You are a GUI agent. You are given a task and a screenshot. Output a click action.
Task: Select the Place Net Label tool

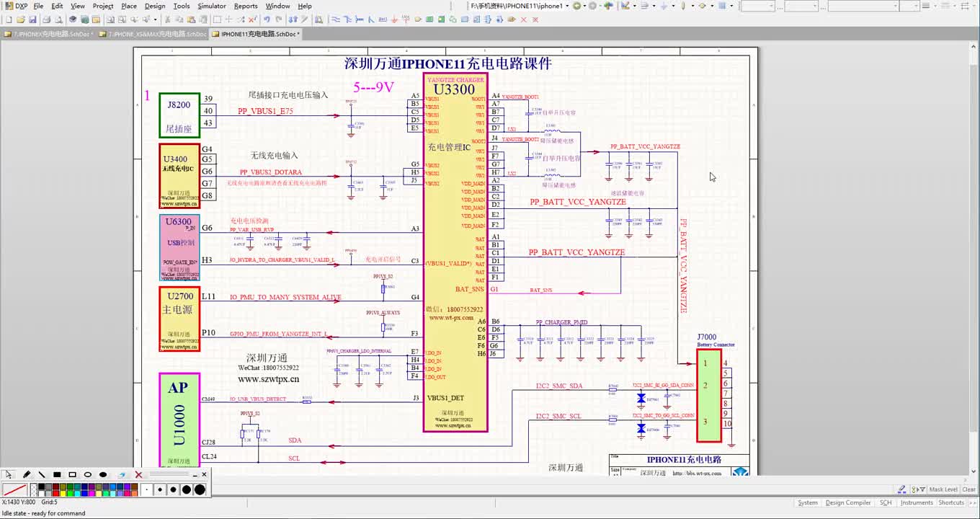pos(383,19)
